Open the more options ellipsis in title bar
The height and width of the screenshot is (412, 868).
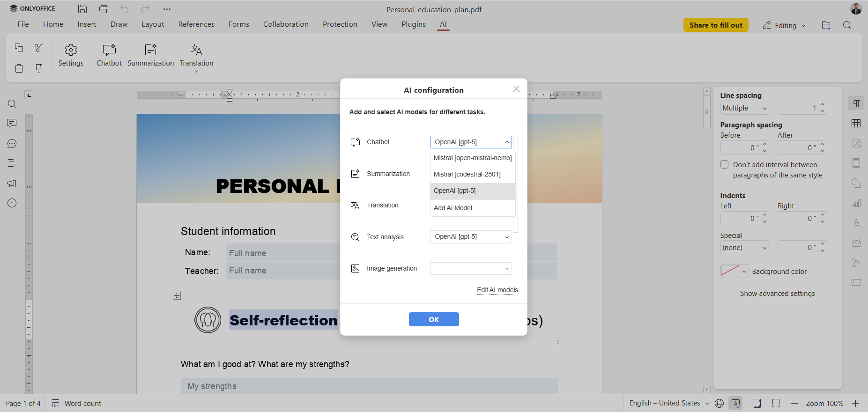click(167, 9)
